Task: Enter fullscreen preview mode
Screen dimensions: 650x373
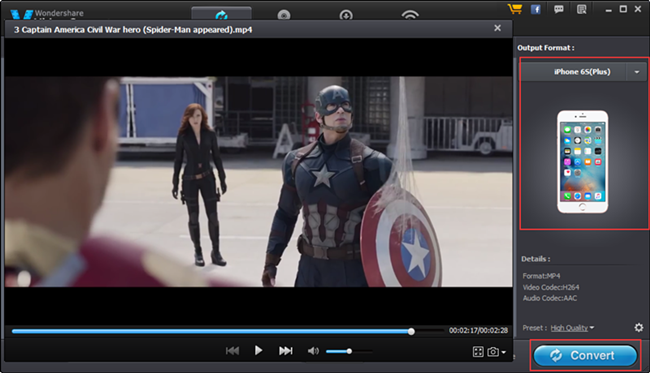Action: click(x=478, y=352)
